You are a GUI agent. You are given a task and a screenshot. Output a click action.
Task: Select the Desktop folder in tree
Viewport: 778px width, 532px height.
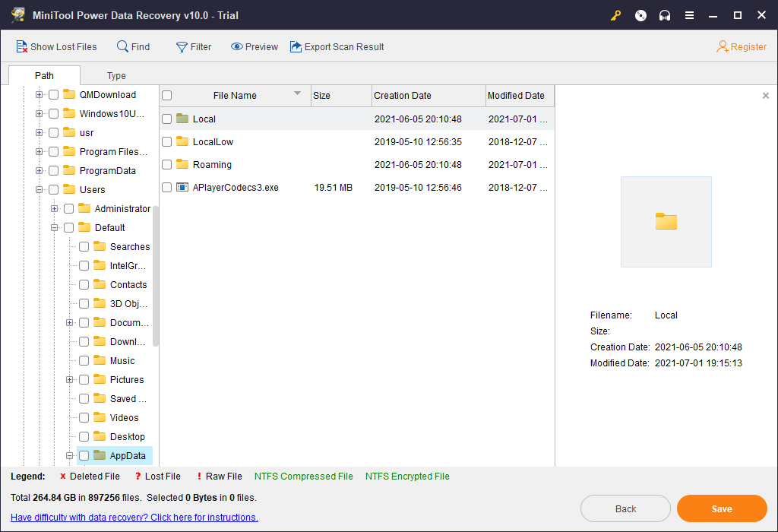(128, 437)
